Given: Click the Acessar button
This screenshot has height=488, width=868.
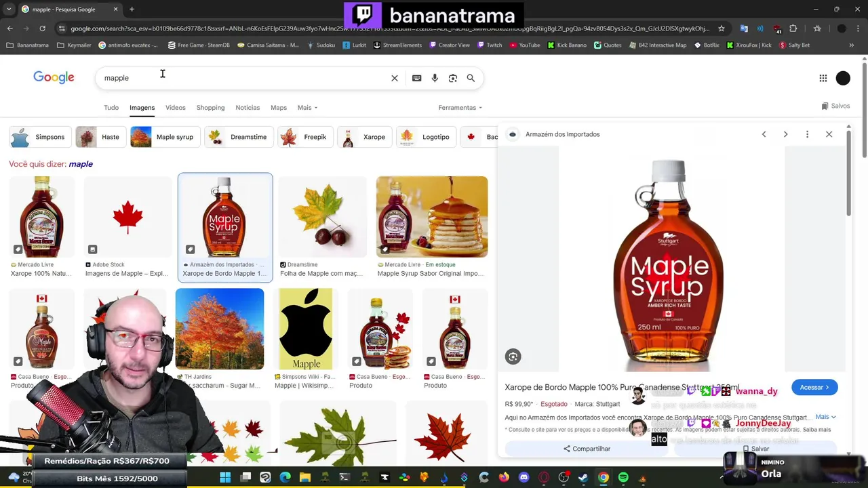Looking at the screenshot, I should click(814, 388).
